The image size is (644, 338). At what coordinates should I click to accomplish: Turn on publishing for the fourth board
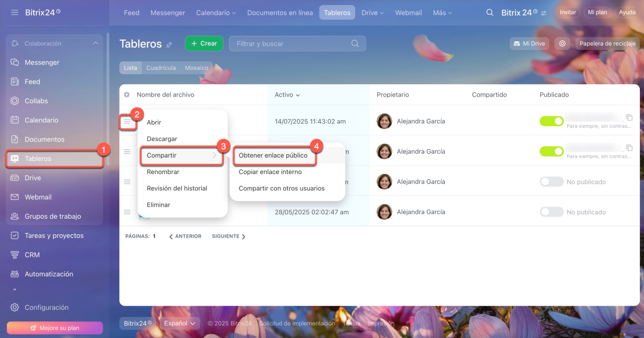coord(551,212)
